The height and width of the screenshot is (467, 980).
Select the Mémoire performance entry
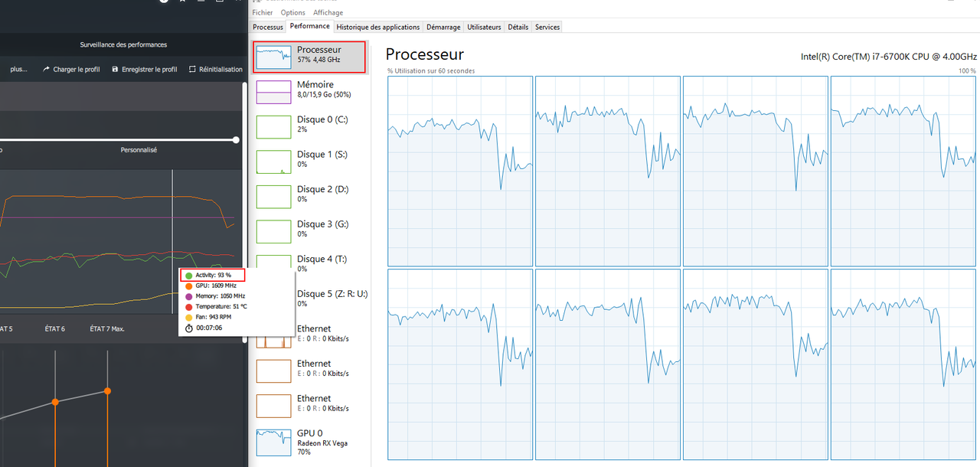click(309, 91)
